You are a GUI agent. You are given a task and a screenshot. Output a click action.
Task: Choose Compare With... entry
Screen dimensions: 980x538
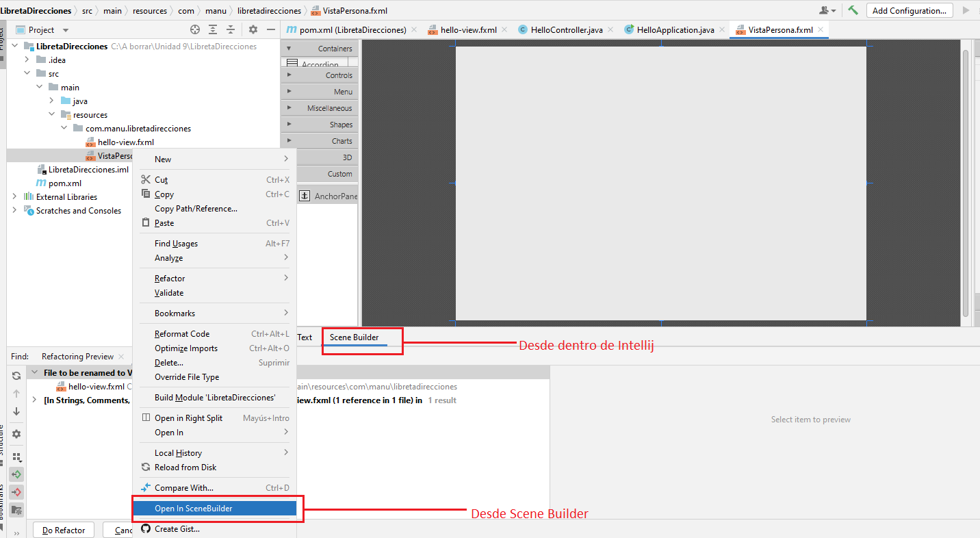click(215, 488)
